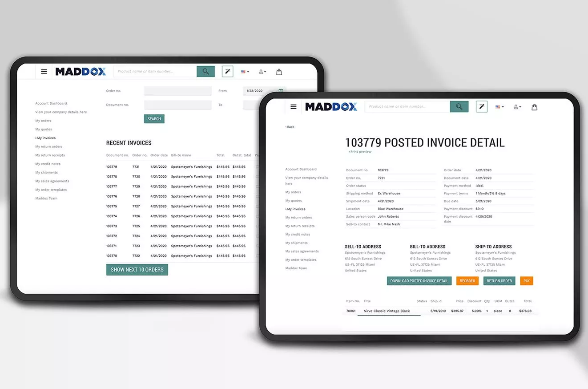Open user account dropdown on invoices list tablet
The width and height of the screenshot is (588, 389).
[262, 72]
